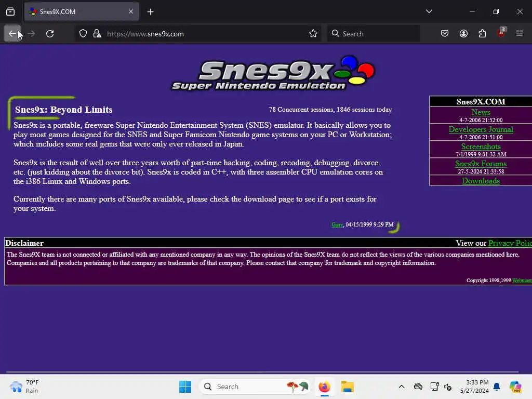Screen dimensions: 532x399
Task: Open the taskbar clock and date
Action: 474,387
